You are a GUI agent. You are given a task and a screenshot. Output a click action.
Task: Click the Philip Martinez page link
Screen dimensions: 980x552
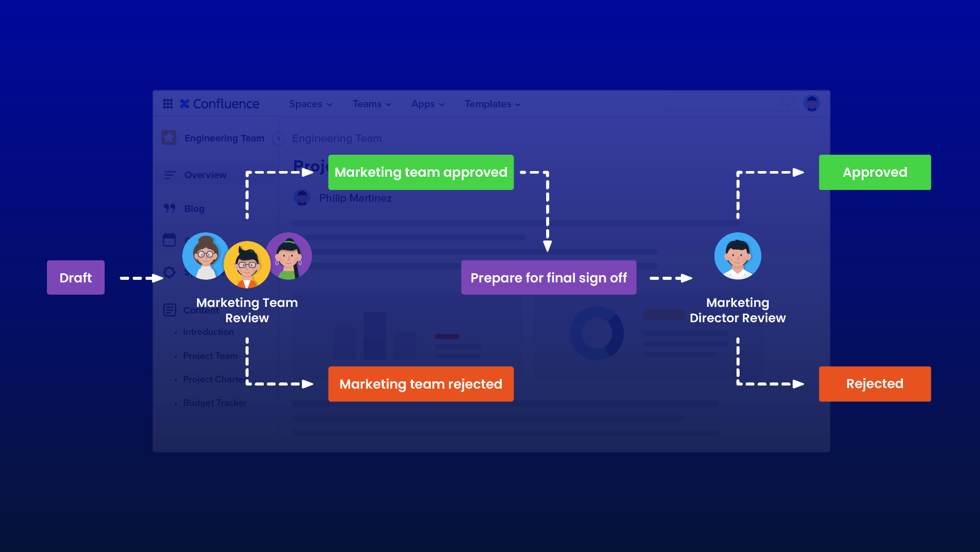click(x=355, y=197)
